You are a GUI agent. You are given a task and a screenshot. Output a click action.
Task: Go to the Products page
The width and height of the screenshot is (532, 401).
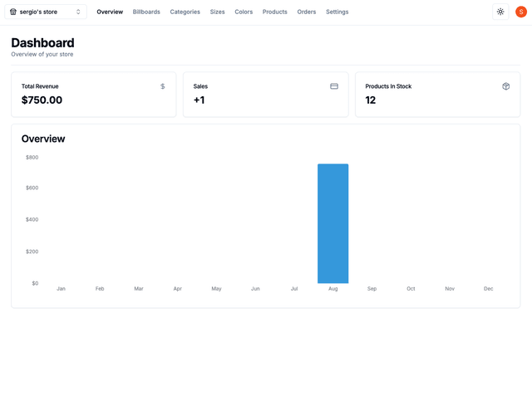274,12
